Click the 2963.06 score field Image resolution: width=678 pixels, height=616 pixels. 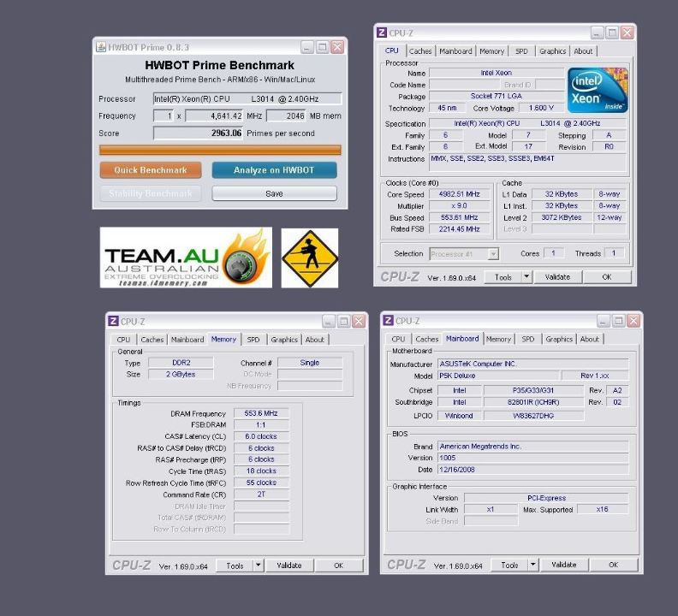pos(198,133)
